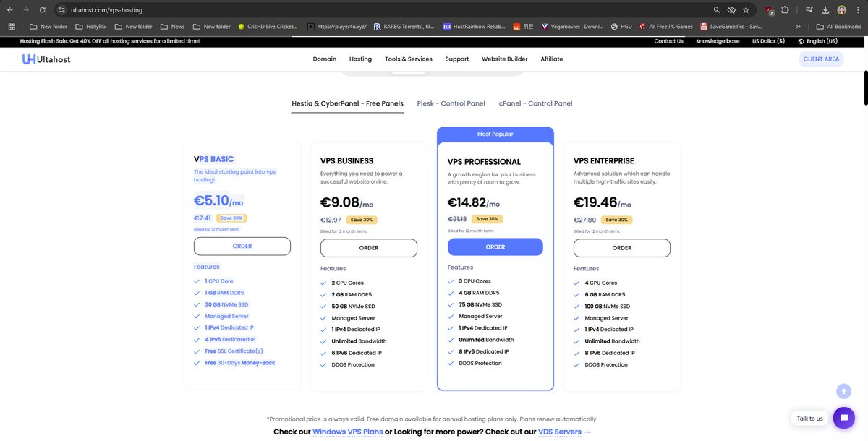Open the Extensions puzzle-piece menu
Viewport: 868px width, 441px height.
785,10
